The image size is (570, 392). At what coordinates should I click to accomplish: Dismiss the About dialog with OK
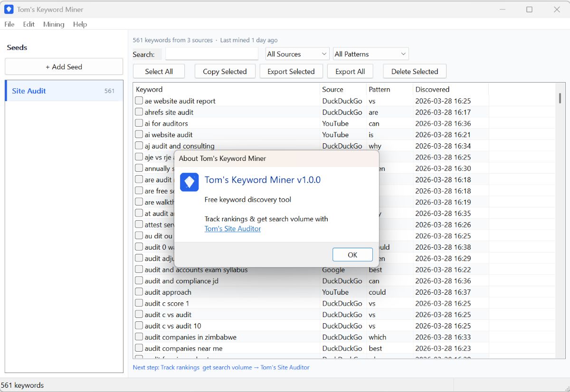click(x=352, y=254)
